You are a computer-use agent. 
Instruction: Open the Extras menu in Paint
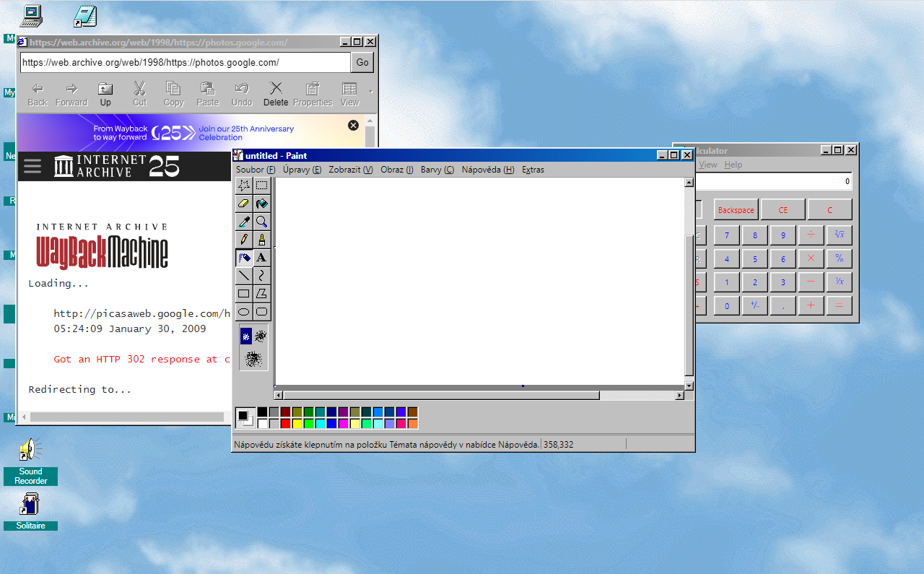(533, 170)
